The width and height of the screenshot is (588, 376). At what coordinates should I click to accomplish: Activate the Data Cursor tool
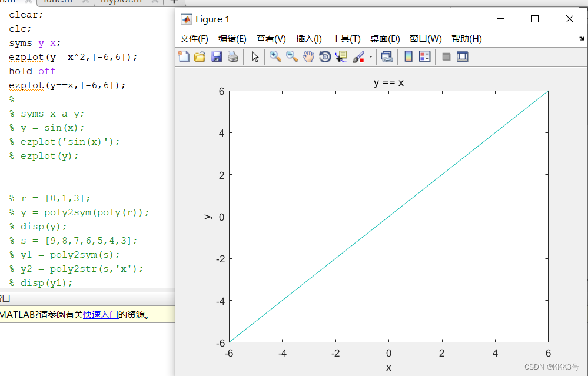coord(341,56)
